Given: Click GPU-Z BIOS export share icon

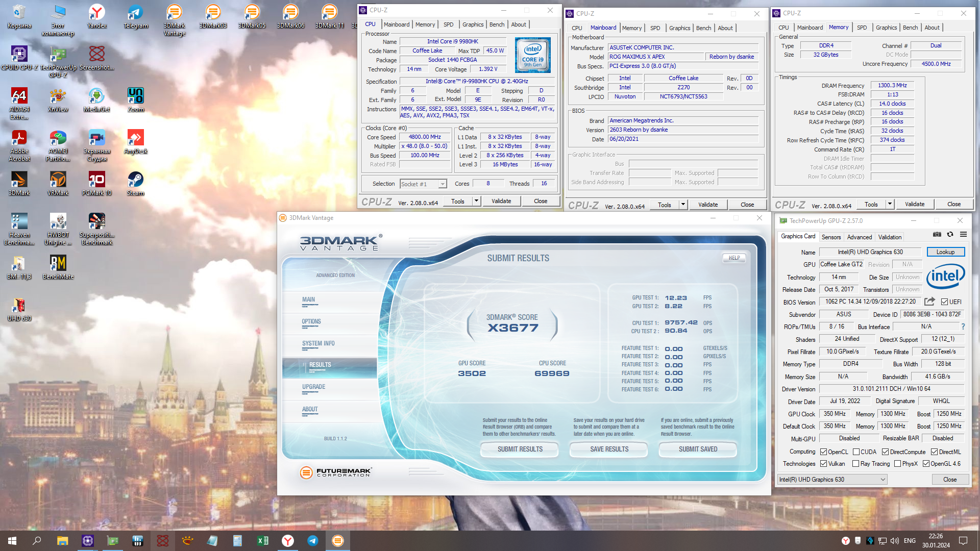Looking at the screenshot, I should pyautogui.click(x=929, y=302).
